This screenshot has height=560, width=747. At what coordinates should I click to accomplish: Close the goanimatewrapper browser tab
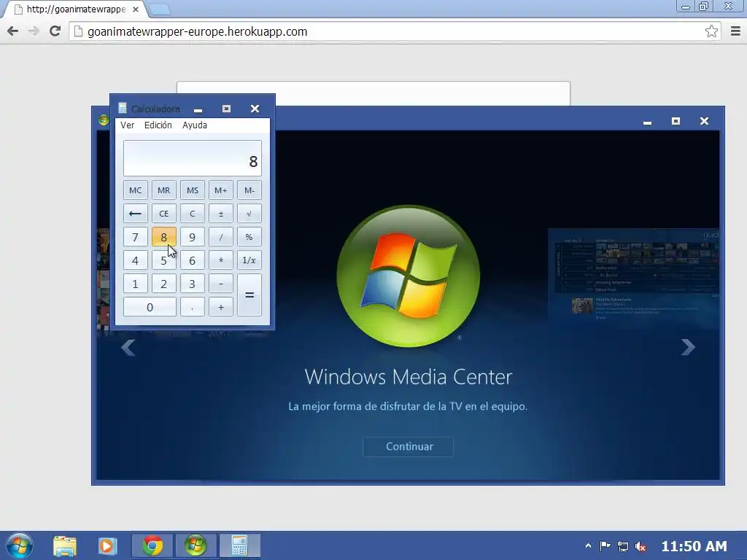point(136,9)
